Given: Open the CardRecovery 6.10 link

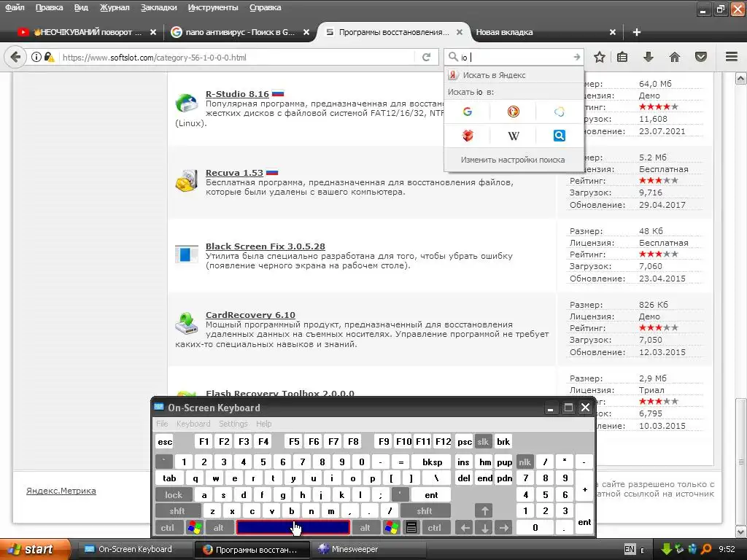Looking at the screenshot, I should pos(251,315).
